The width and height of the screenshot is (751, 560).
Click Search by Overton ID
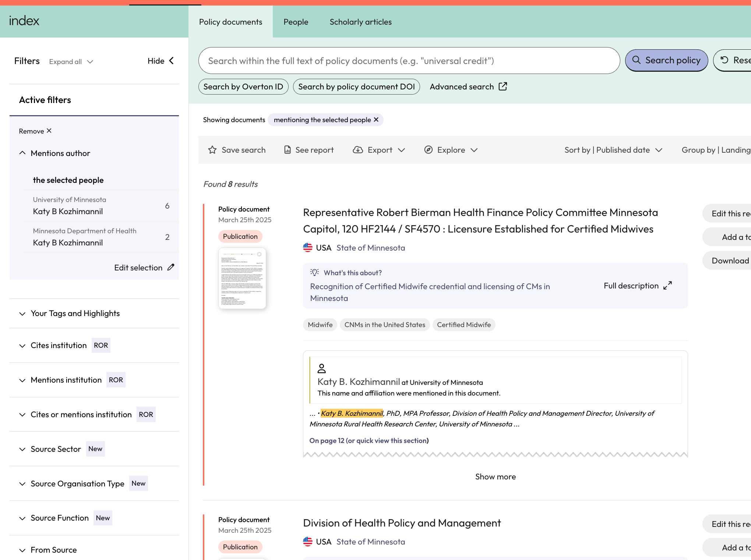(x=243, y=86)
